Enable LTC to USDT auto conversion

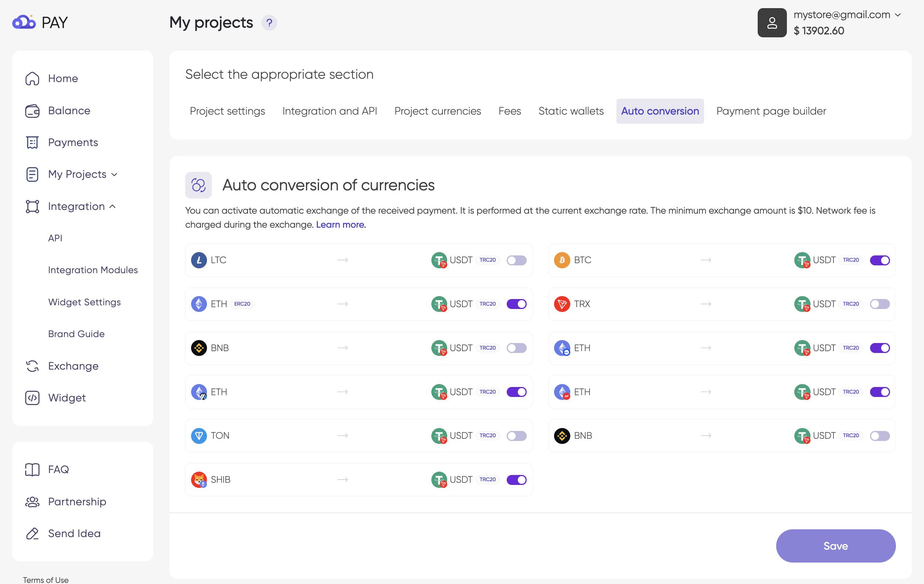coord(516,260)
